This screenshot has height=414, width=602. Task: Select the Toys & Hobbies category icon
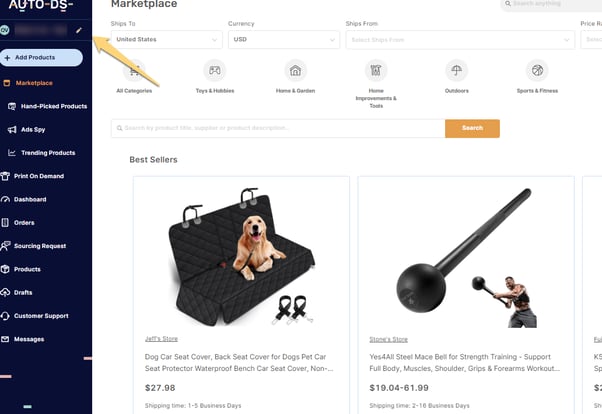click(x=215, y=71)
